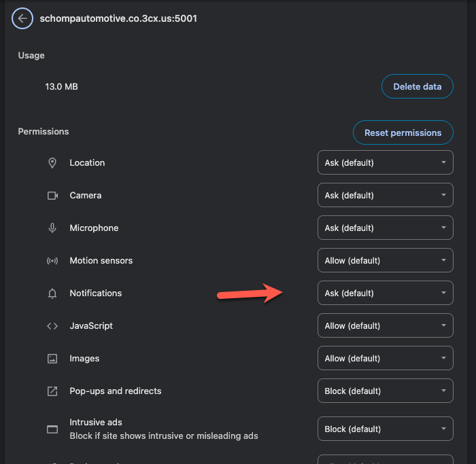
Task: Click the Images picture icon
Action: pyautogui.click(x=52, y=359)
